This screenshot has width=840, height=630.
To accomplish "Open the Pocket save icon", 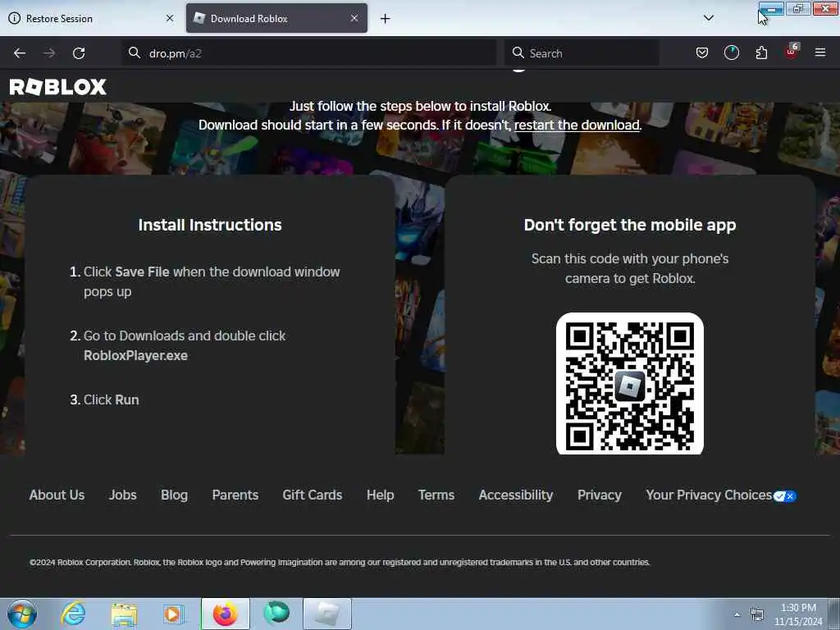I will click(702, 52).
